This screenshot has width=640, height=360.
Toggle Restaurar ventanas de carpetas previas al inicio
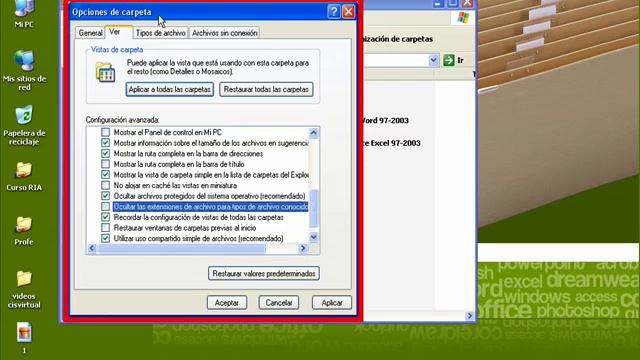tap(105, 228)
